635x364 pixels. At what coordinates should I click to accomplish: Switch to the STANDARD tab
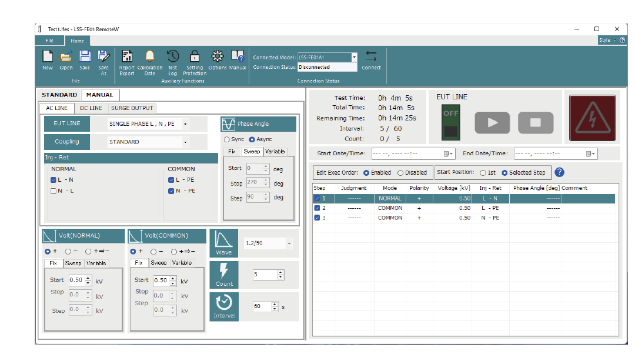[59, 95]
